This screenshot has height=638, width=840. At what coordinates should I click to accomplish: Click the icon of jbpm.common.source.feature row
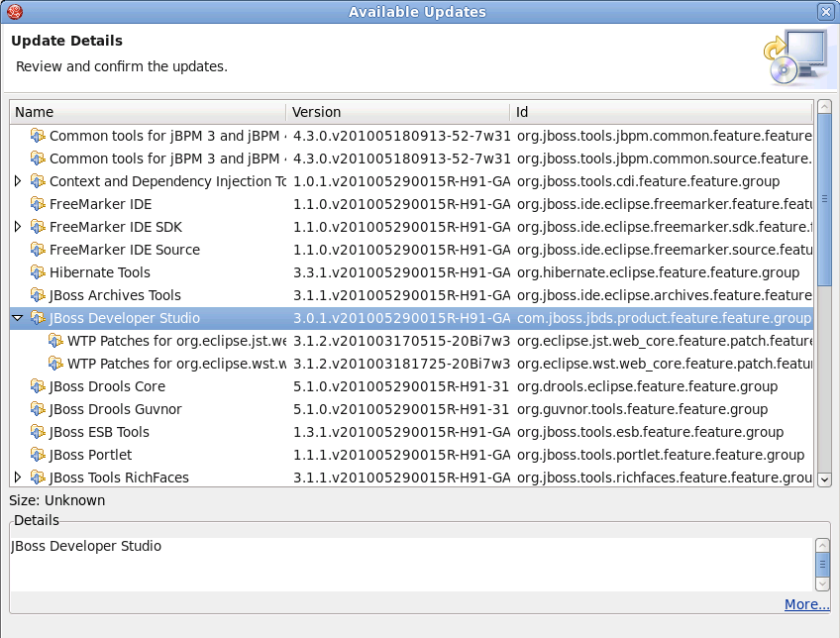click(x=38, y=159)
